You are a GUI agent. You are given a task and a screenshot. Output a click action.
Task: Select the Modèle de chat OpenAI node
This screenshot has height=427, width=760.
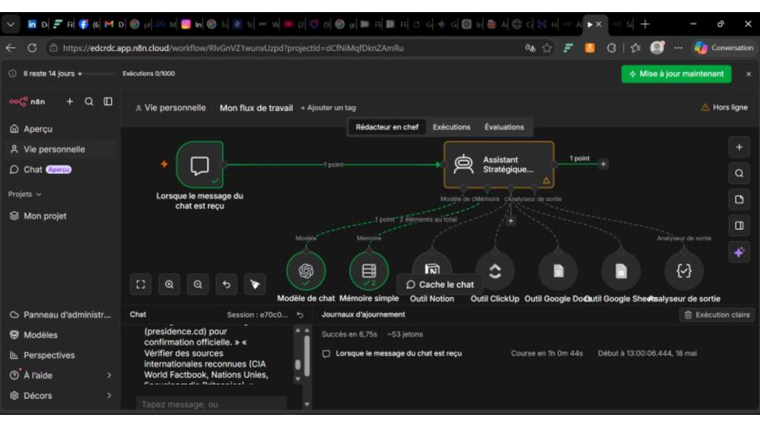pyautogui.click(x=306, y=271)
